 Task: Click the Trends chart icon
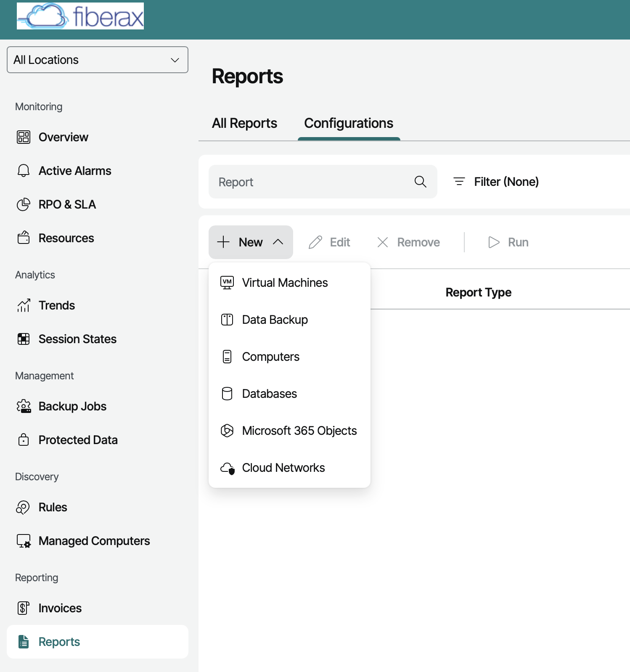click(24, 305)
